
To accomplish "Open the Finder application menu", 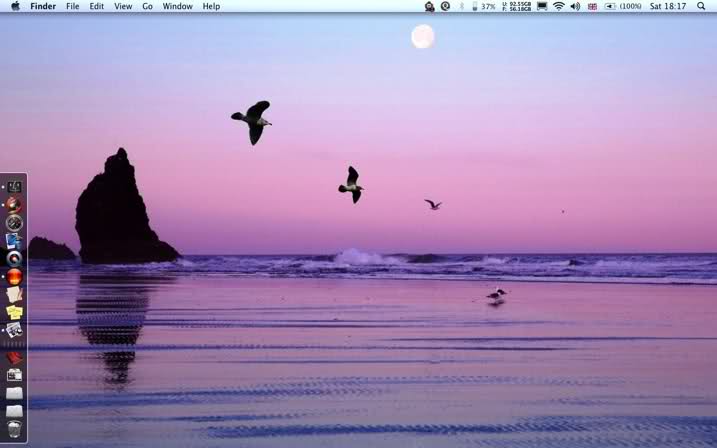I will click(43, 6).
